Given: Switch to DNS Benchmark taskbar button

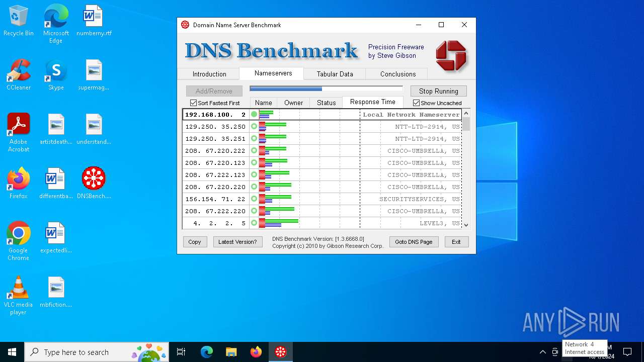Looking at the screenshot, I should tap(280, 352).
